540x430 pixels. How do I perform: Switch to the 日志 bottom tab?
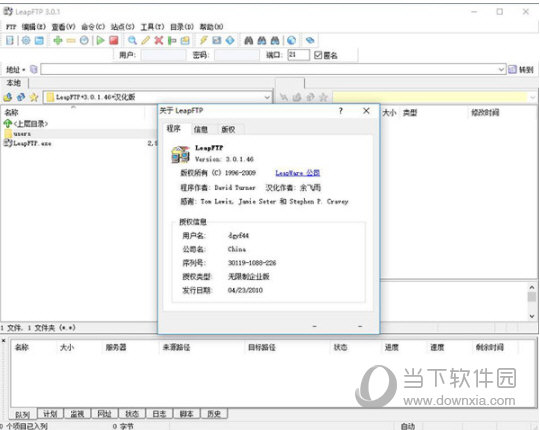159,413
